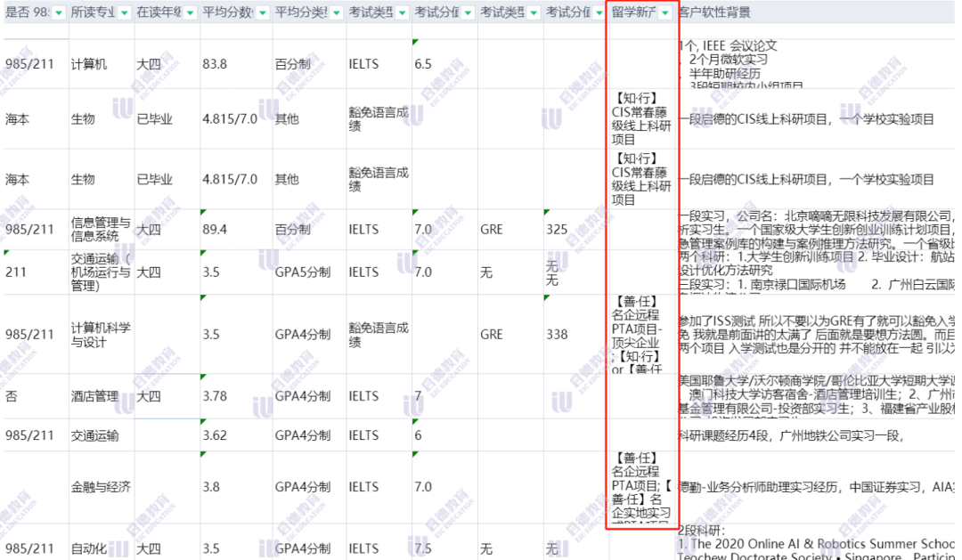The width and height of the screenshot is (962, 560).
Task: Select the 否 cell in 酒店管理 row
Action: point(37,396)
